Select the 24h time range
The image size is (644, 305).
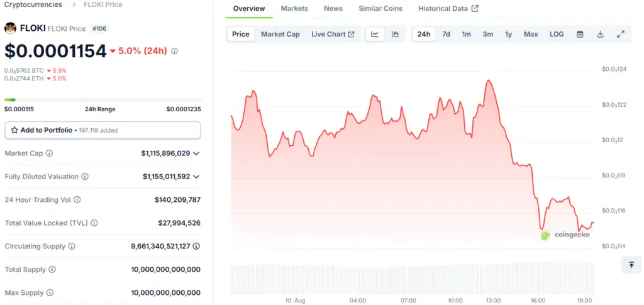coord(424,34)
